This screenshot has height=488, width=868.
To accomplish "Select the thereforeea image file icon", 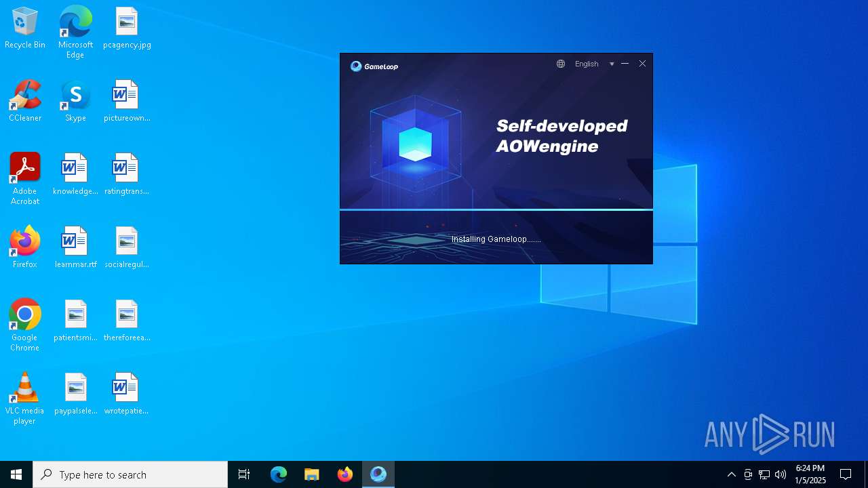I will 127,321.
